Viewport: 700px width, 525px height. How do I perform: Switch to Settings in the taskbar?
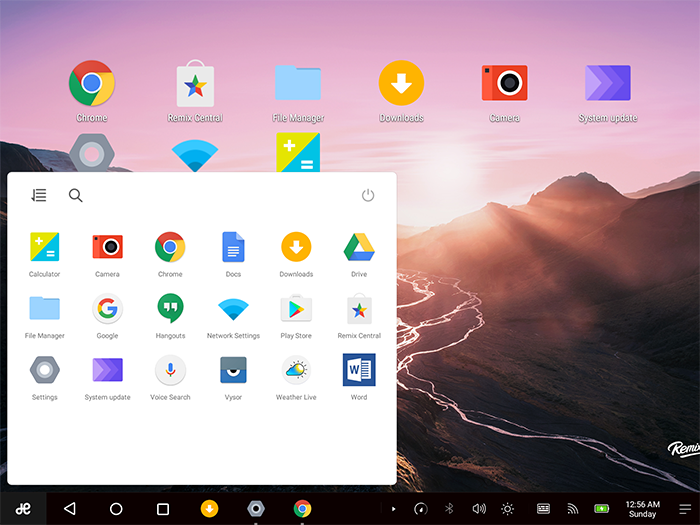(256, 508)
